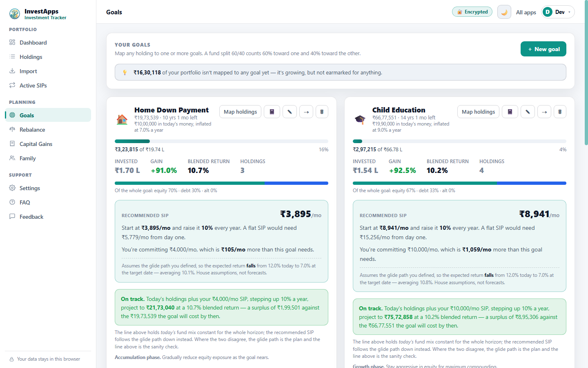Edit Home Down Payment with pencil icon
The width and height of the screenshot is (588, 368).
(290, 112)
